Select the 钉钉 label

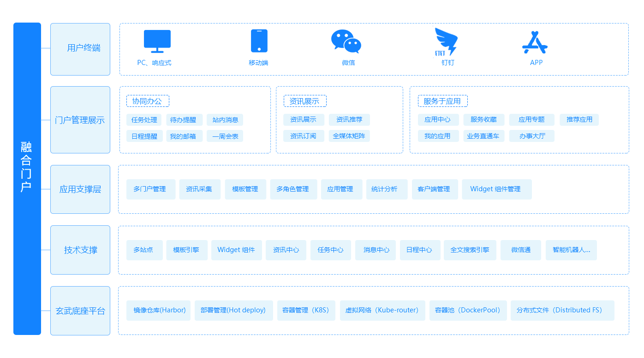click(447, 63)
